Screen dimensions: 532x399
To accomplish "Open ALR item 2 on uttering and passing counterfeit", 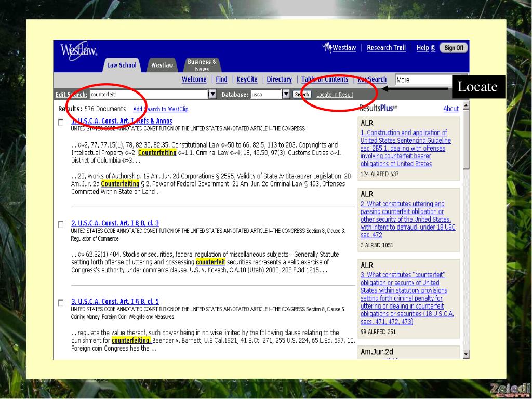I will click(408, 219).
